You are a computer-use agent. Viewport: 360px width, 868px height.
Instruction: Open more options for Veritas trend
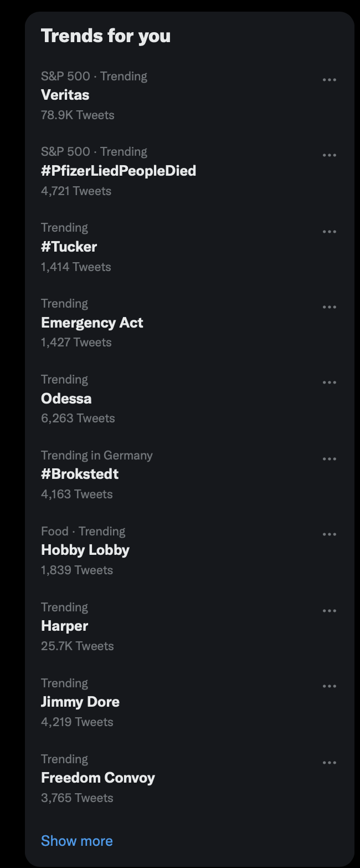coord(330,80)
